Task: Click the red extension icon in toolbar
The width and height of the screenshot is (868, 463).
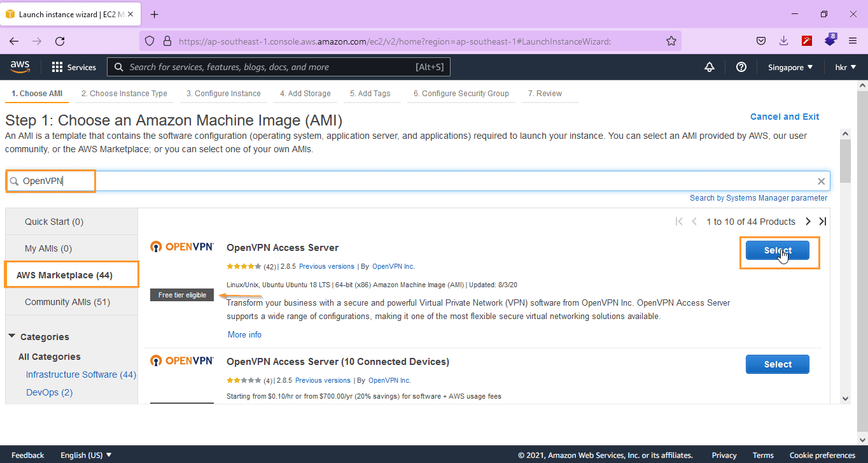Action: click(807, 41)
